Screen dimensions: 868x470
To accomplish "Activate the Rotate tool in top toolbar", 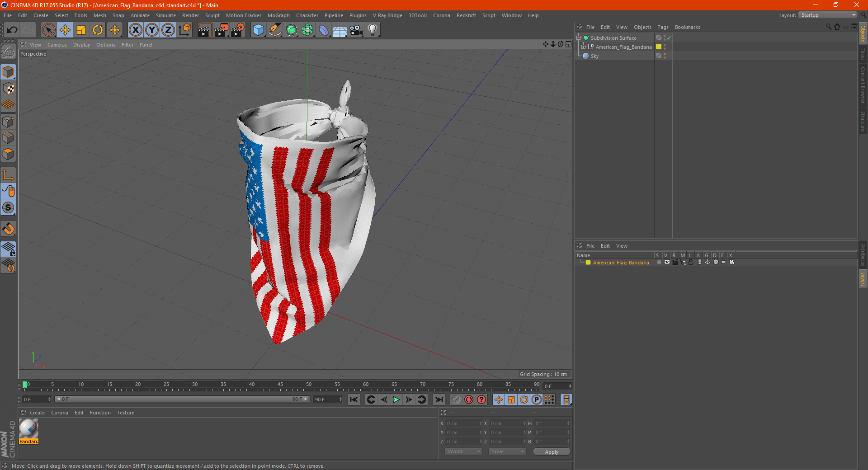I will [98, 30].
